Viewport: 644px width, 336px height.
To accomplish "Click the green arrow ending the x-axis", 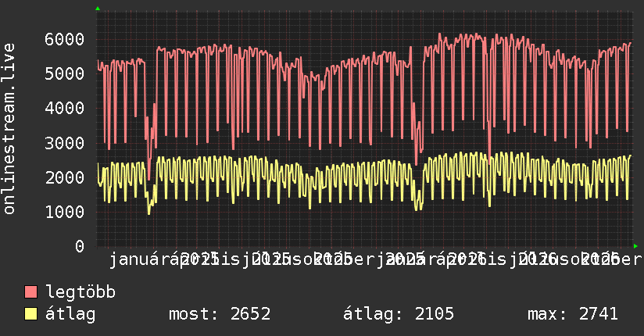I will coord(635,246).
